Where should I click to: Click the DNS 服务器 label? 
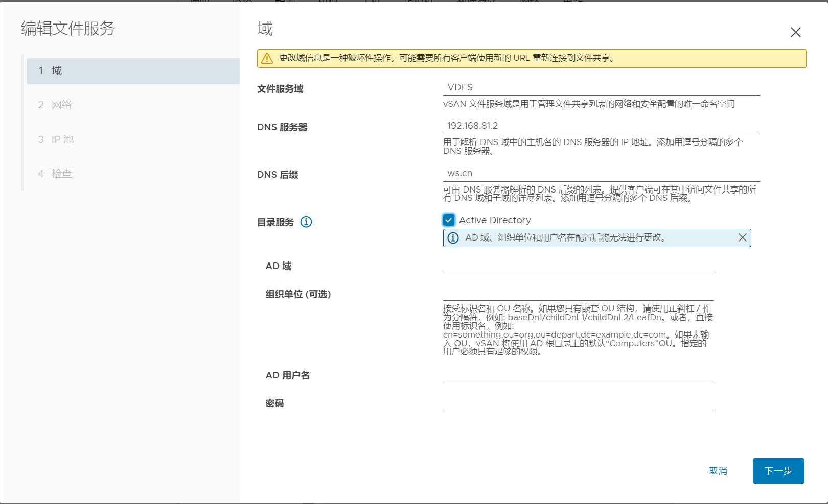[x=282, y=127]
